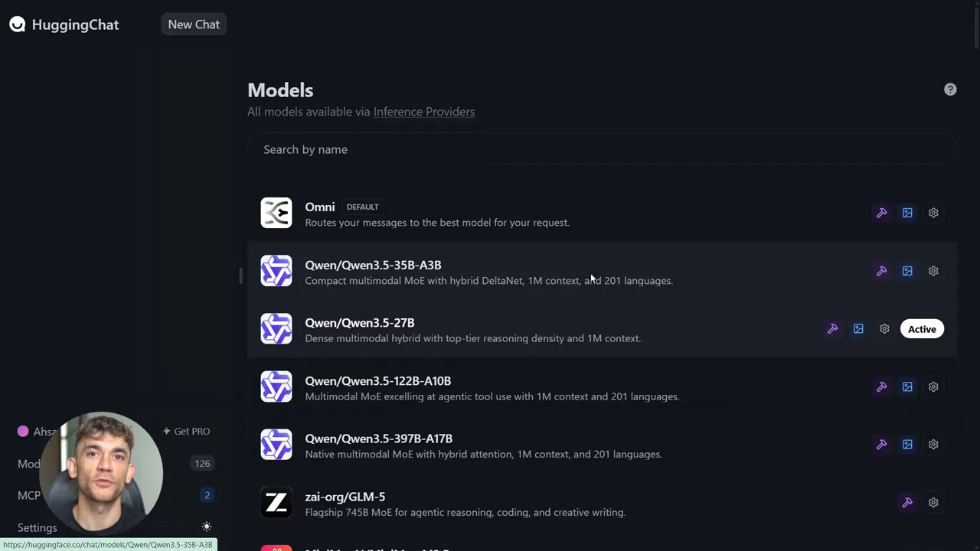Open settings gear for Qwen3.5-397B-A17B
Image resolution: width=980 pixels, height=551 pixels.
[933, 445]
